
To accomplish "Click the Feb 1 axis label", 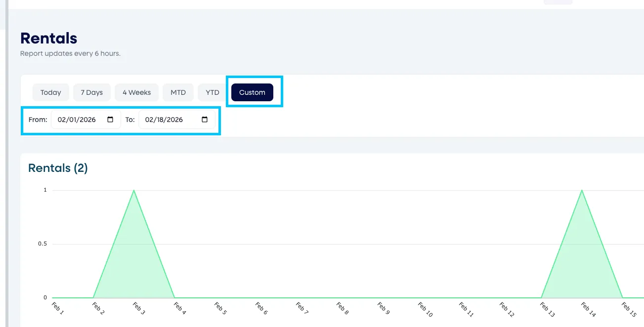I will [57, 308].
